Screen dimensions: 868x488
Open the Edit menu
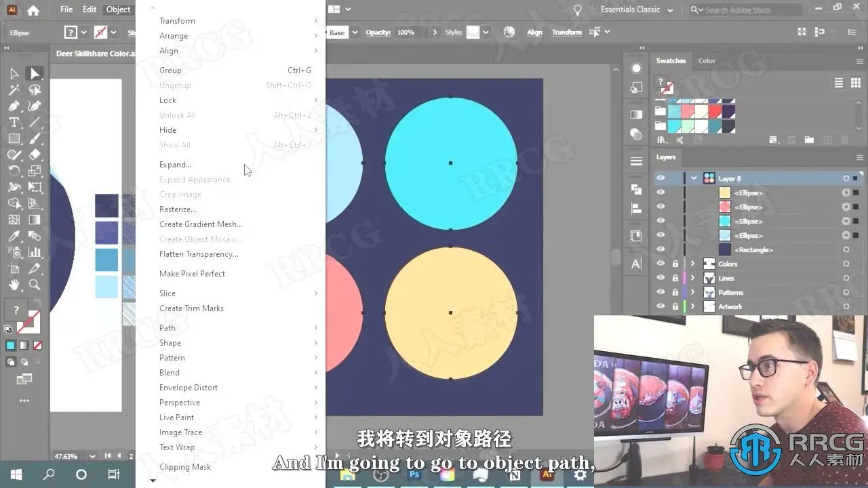90,9
